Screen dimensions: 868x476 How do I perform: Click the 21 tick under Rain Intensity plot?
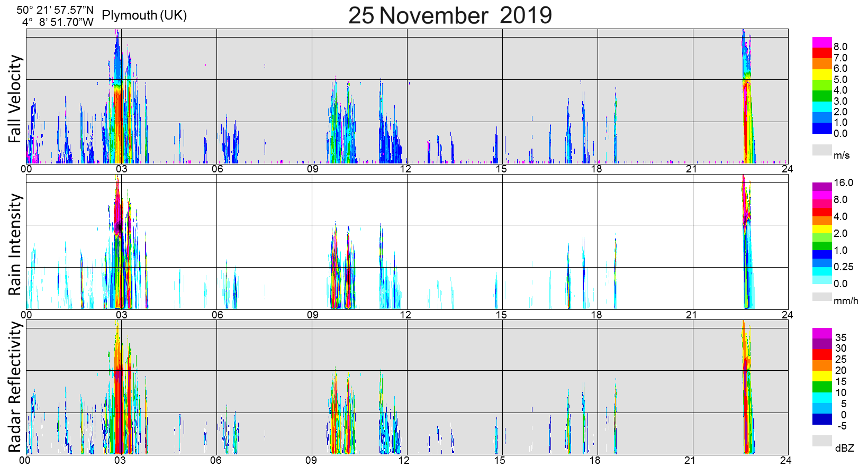[x=692, y=315]
